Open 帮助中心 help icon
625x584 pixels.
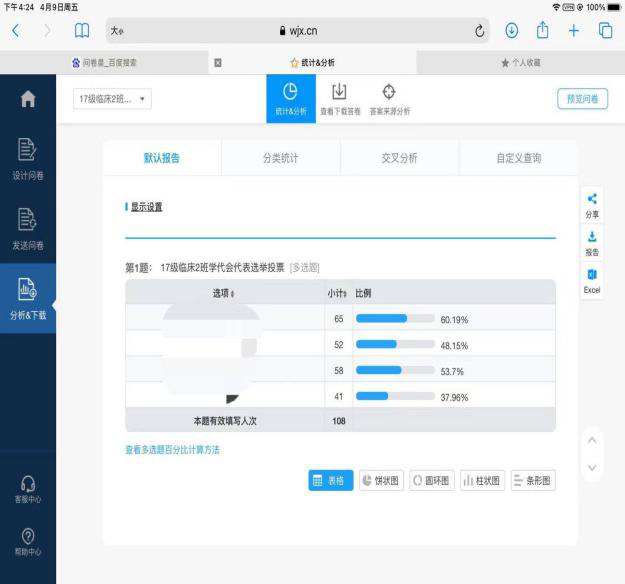tap(28, 541)
